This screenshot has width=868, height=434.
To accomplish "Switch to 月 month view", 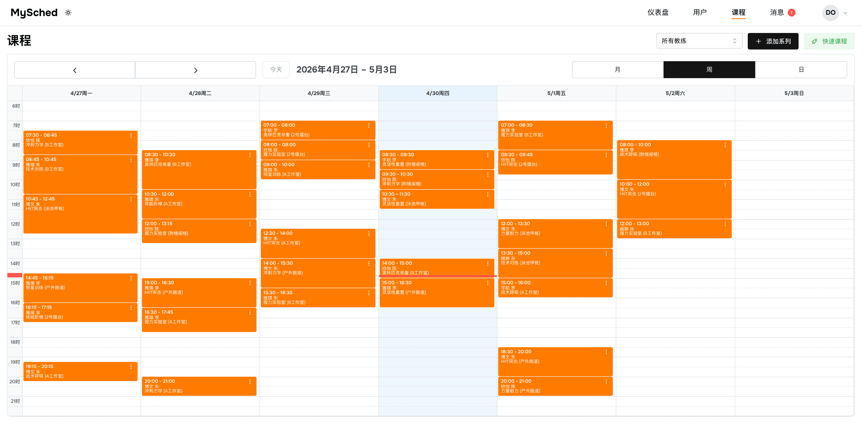I will pos(617,69).
